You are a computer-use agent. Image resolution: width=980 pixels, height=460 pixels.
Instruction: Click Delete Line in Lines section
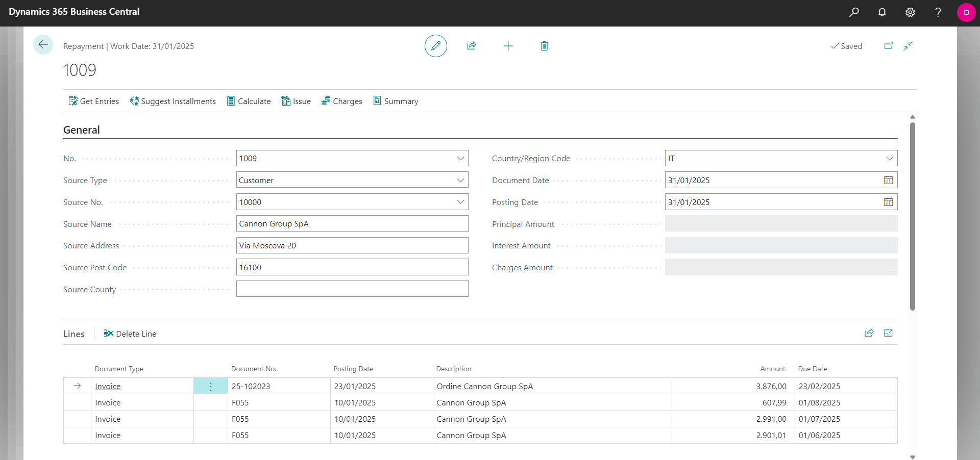point(130,334)
